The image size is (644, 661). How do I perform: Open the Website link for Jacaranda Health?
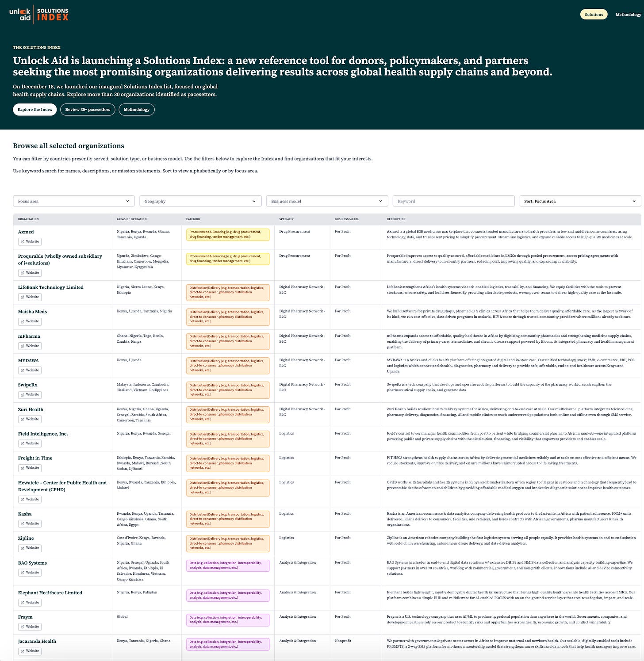[x=30, y=651]
